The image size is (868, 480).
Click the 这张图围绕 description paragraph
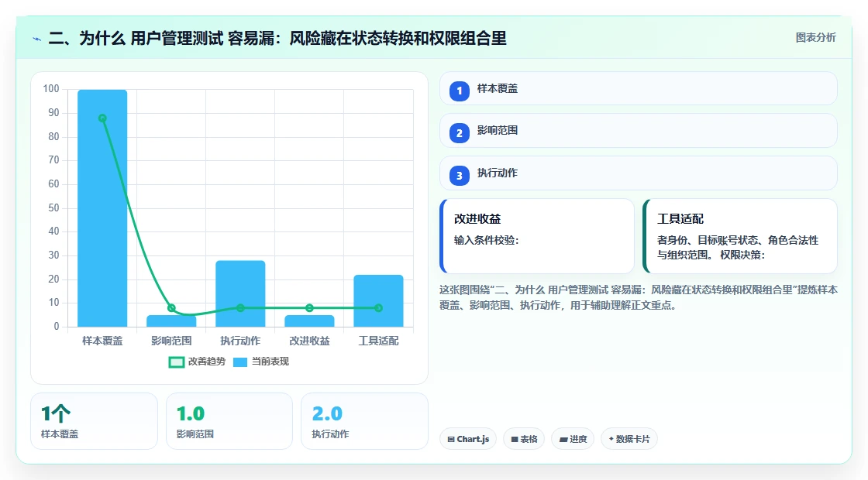tap(639, 297)
